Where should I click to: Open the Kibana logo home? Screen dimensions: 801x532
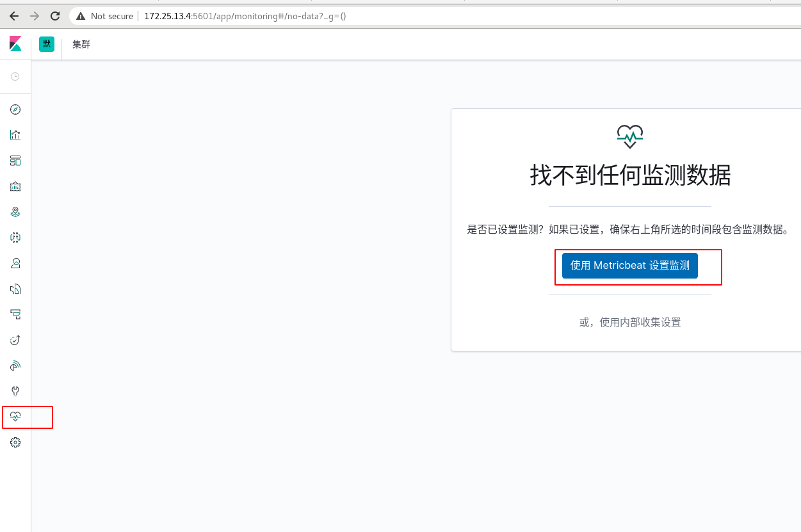[15, 44]
